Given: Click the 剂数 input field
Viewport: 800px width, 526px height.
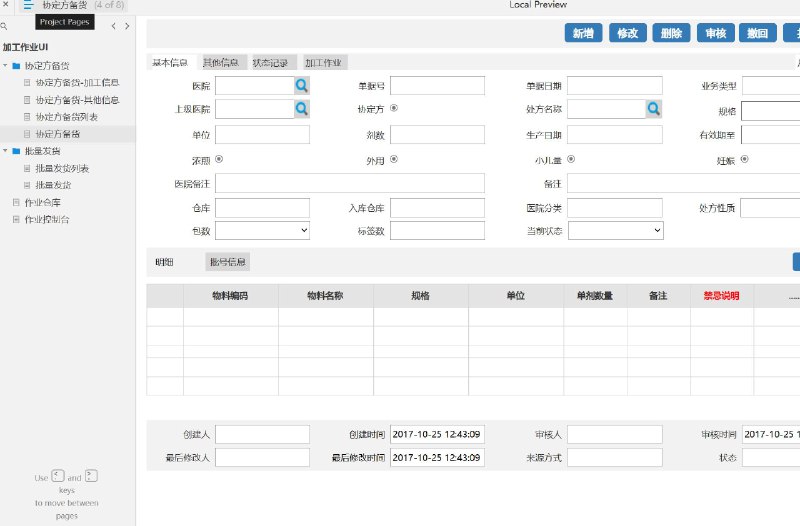Looking at the screenshot, I should 437,134.
